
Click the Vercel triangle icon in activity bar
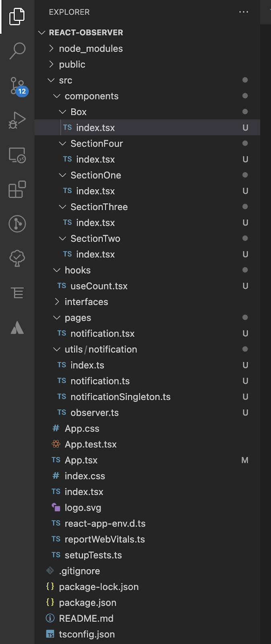[x=17, y=328]
